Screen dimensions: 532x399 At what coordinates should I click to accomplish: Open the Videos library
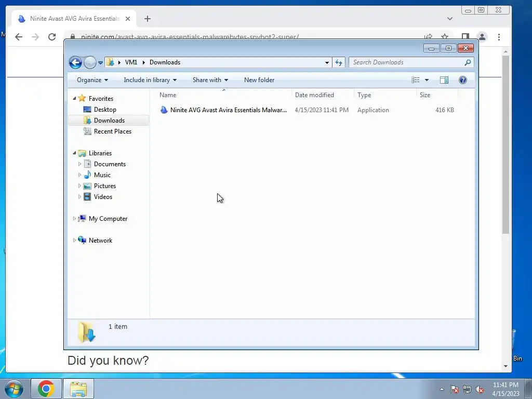click(103, 197)
